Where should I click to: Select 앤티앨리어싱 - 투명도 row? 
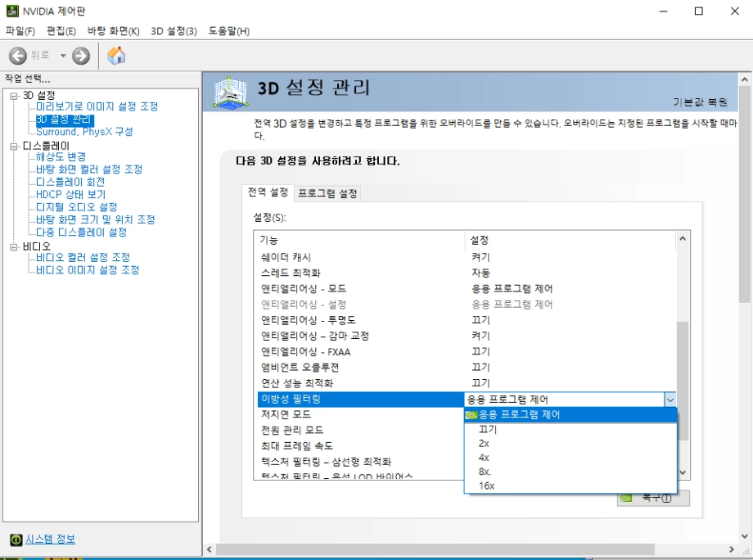[x=466, y=320]
